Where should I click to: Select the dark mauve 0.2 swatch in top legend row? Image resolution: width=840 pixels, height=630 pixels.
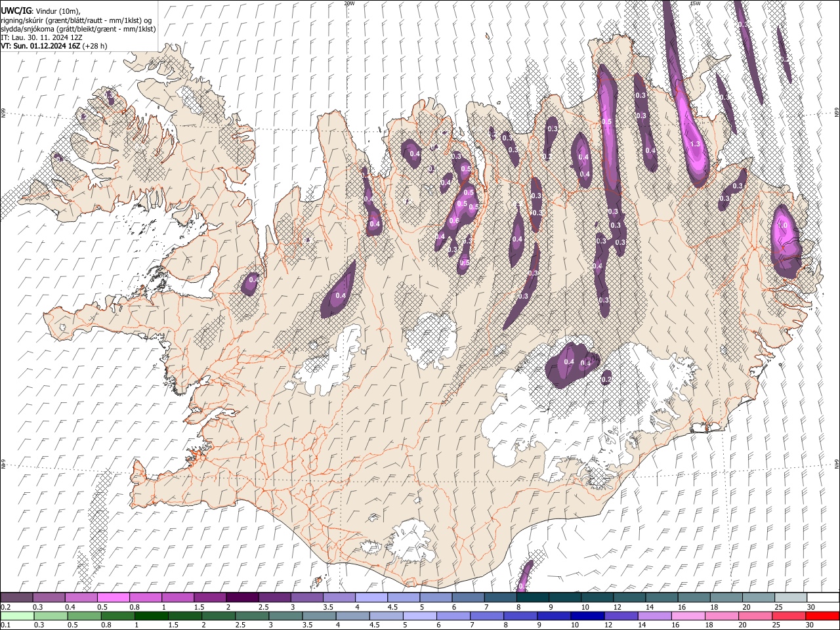tap(16, 597)
